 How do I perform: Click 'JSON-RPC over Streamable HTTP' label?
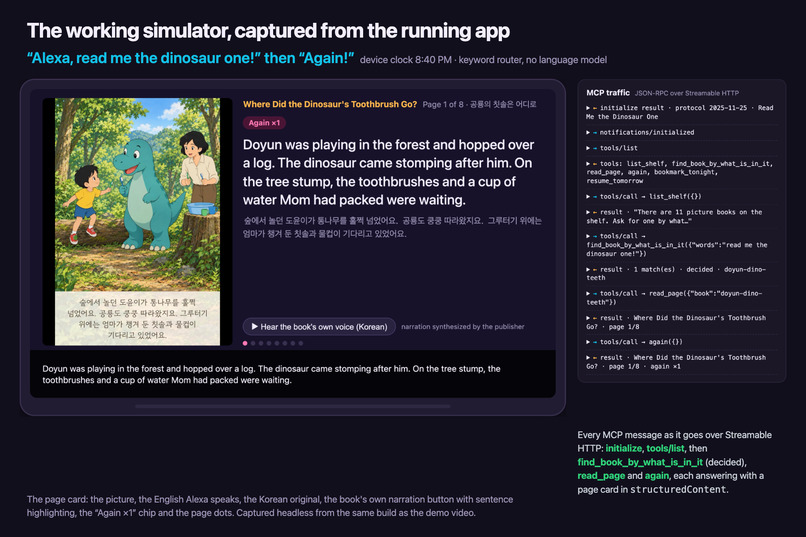tap(687, 93)
